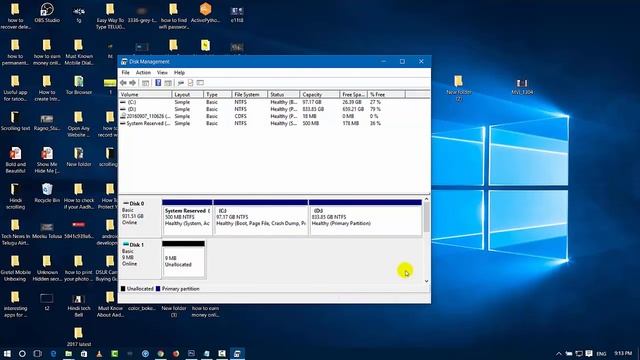
Task: Click the 833.85 GB capacity cell
Action: 313,109
